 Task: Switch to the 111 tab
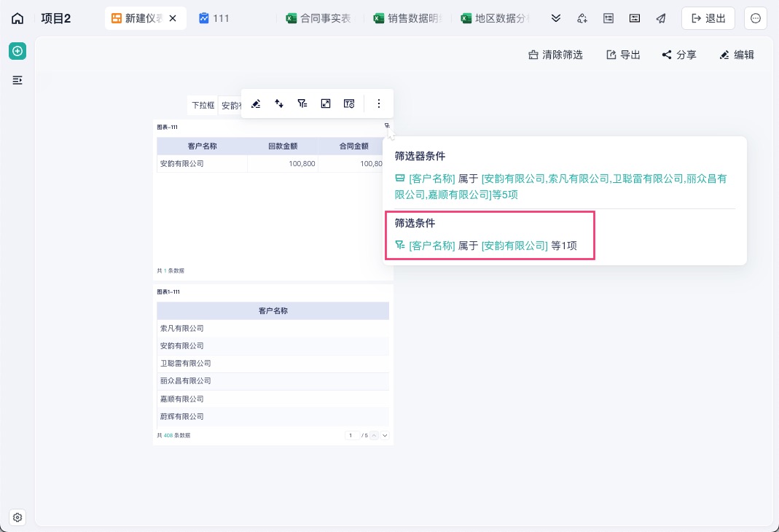tap(214, 18)
